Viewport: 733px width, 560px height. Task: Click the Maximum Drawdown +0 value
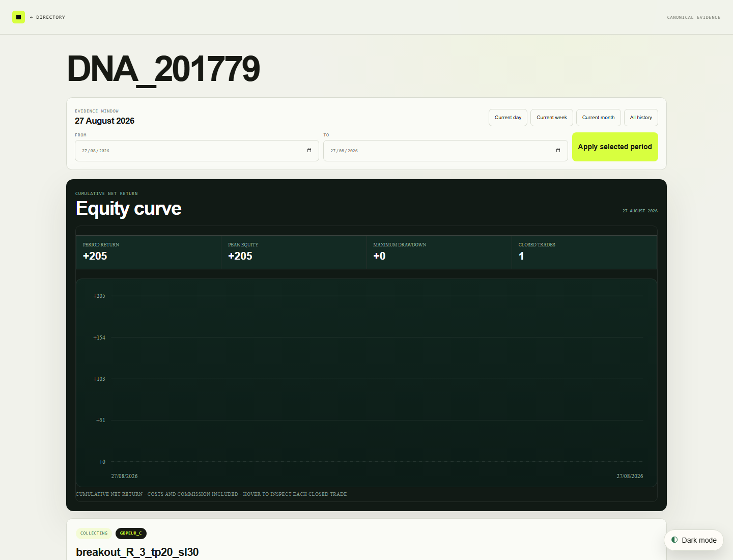click(379, 256)
